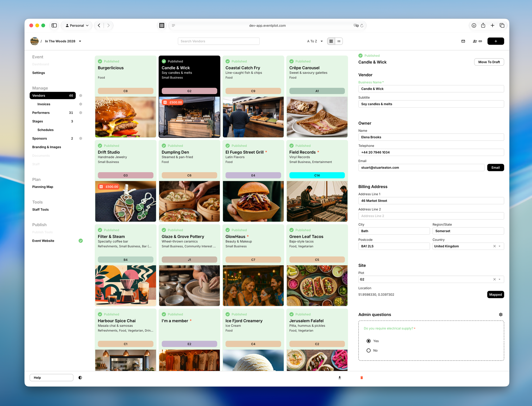This screenshot has width=532, height=406.
Task: Click the Mapped button
Action: (495, 294)
